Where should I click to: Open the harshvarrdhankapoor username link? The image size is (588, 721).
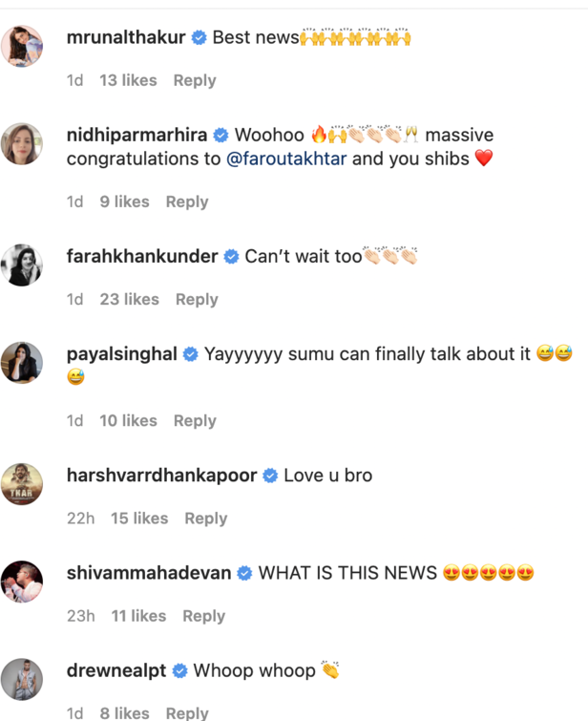tap(161, 476)
